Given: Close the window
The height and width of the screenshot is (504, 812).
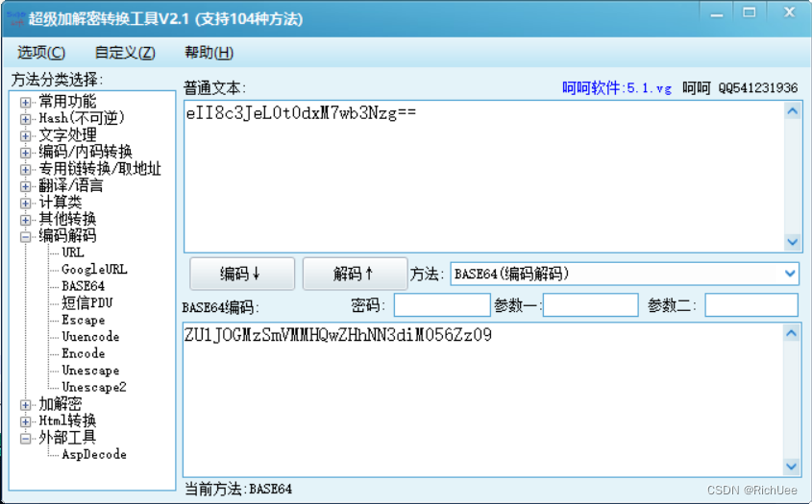Looking at the screenshot, I should click(789, 12).
